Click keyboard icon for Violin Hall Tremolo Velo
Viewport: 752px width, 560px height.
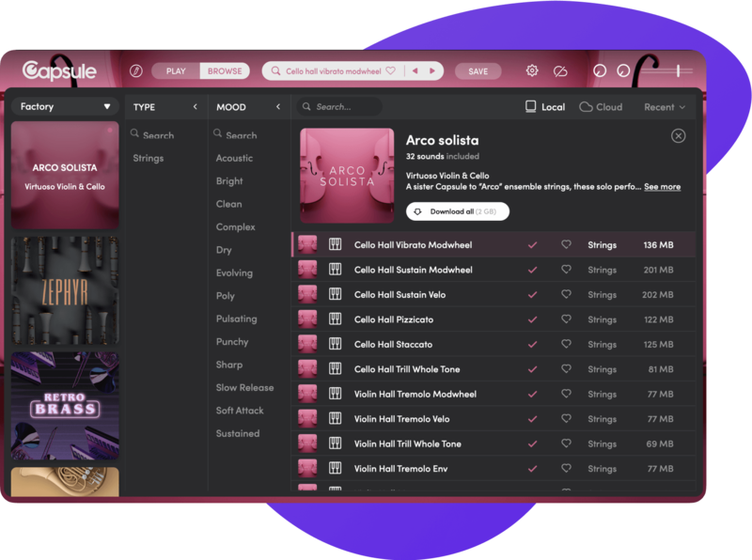pyautogui.click(x=336, y=418)
